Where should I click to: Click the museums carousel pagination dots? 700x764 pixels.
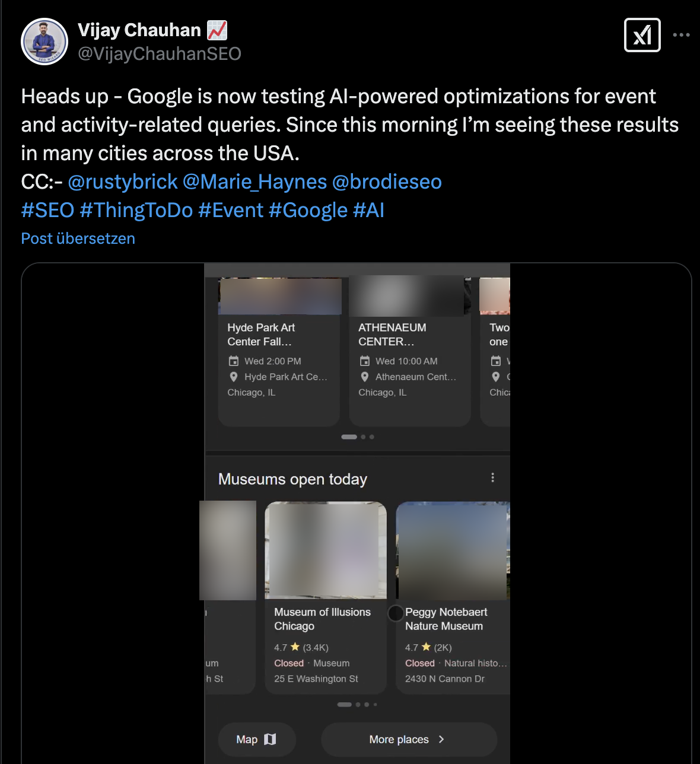(357, 705)
